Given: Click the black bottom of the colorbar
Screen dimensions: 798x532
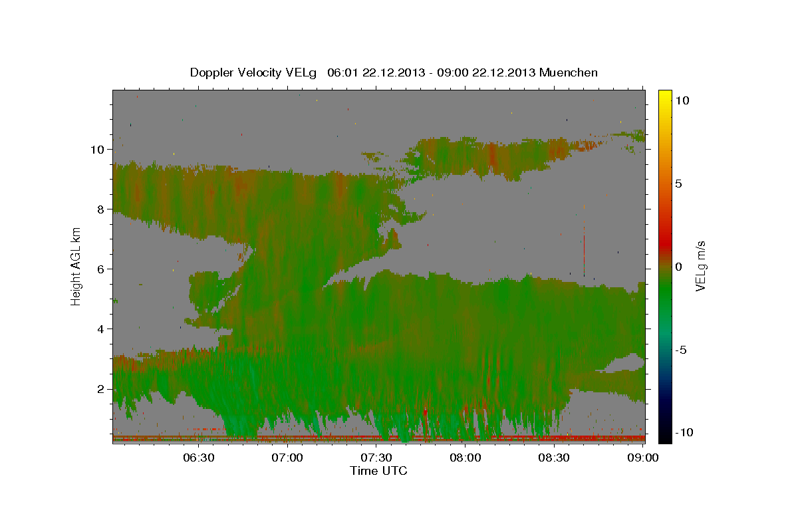Looking at the screenshot, I should click(664, 437).
